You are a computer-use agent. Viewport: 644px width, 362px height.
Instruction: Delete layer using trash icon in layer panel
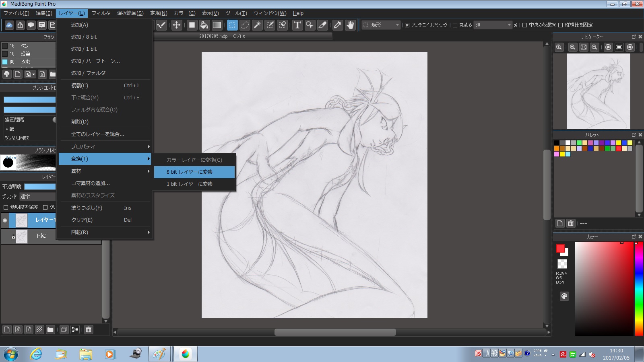pyautogui.click(x=89, y=329)
